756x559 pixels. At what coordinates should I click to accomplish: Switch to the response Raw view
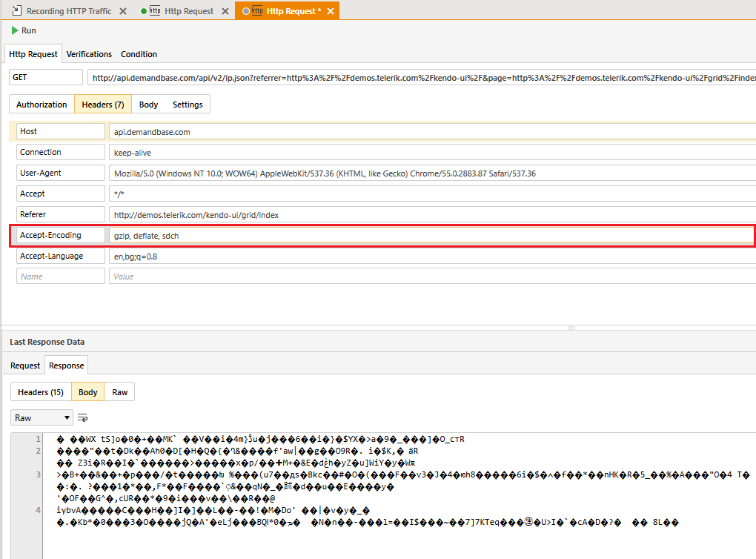point(119,392)
